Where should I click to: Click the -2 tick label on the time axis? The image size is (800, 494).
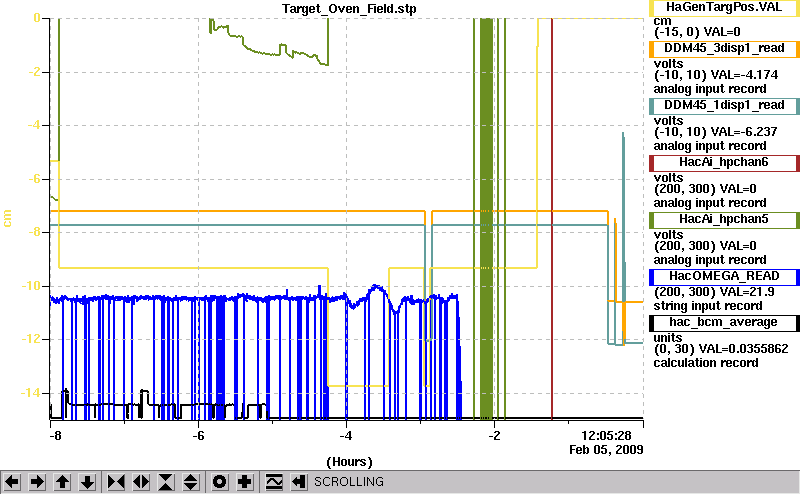click(494, 436)
